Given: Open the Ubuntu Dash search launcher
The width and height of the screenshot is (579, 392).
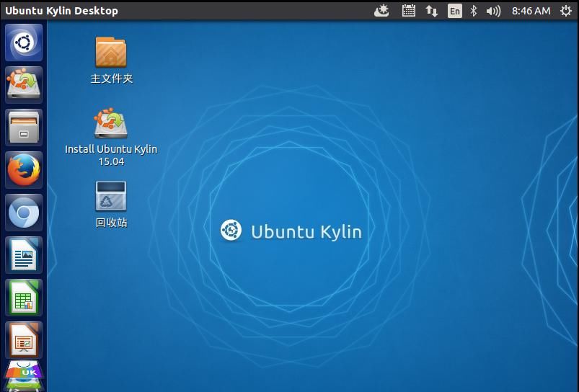Looking at the screenshot, I should pyautogui.click(x=24, y=43).
